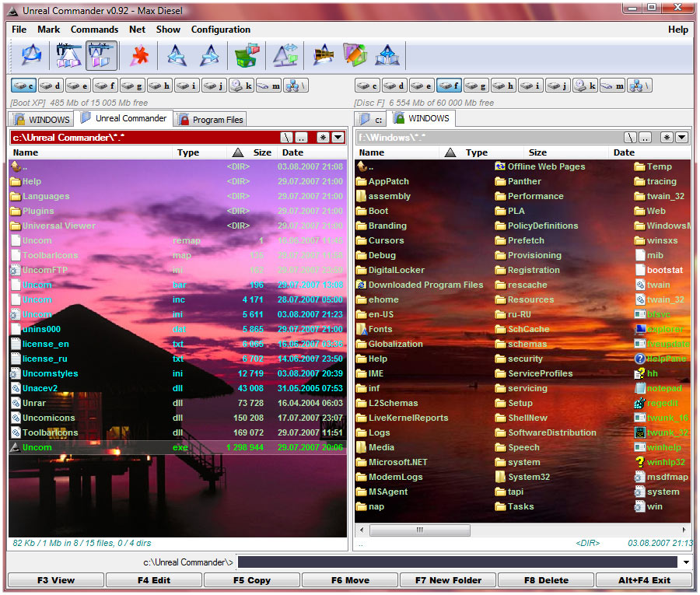Click the right panel horizontal scrollbar thumb
The image size is (700, 595).
point(420,530)
